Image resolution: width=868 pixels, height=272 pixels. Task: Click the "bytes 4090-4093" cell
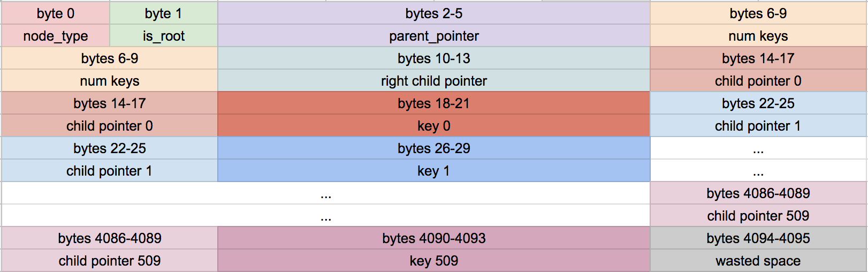coord(433,238)
